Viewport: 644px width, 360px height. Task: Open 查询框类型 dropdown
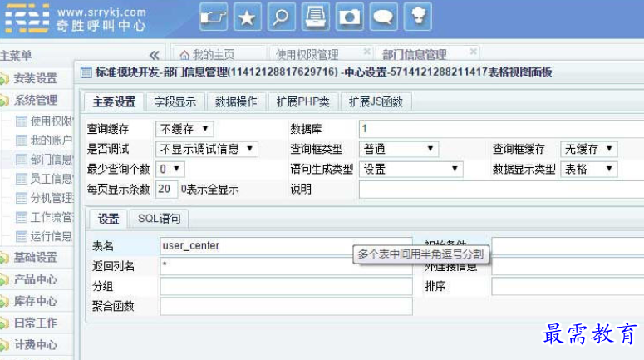(x=398, y=149)
